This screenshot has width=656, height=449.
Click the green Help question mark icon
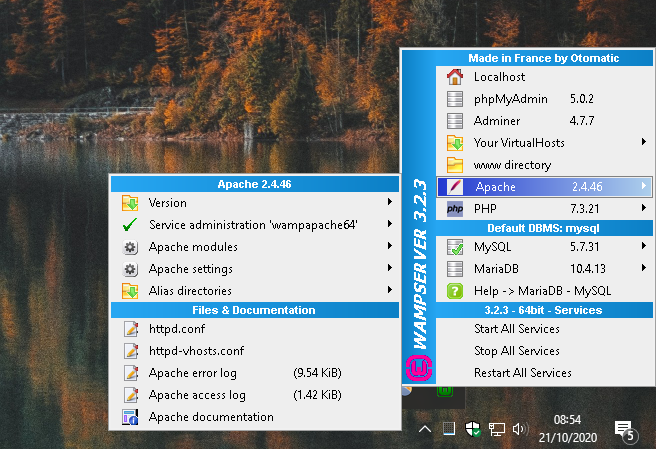tap(455, 291)
